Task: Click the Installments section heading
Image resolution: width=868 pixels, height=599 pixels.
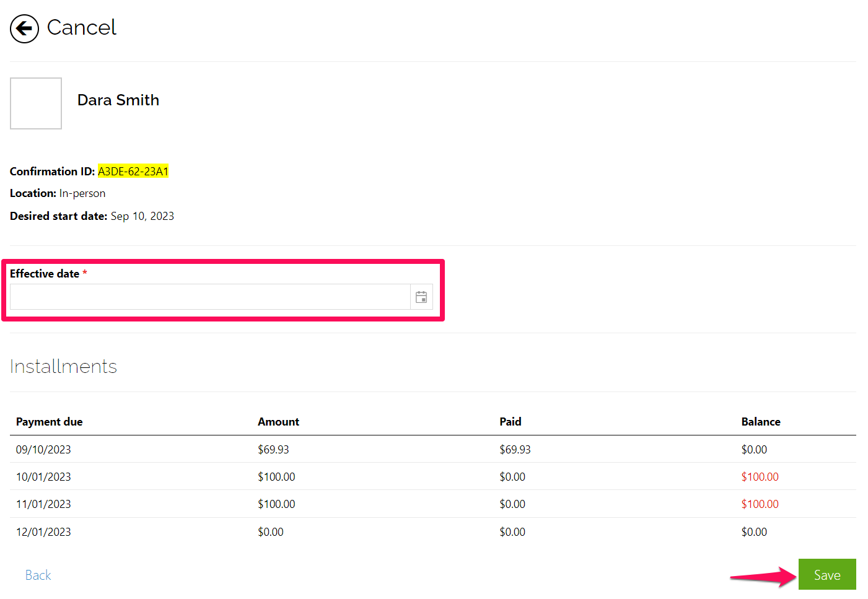Action: point(63,366)
